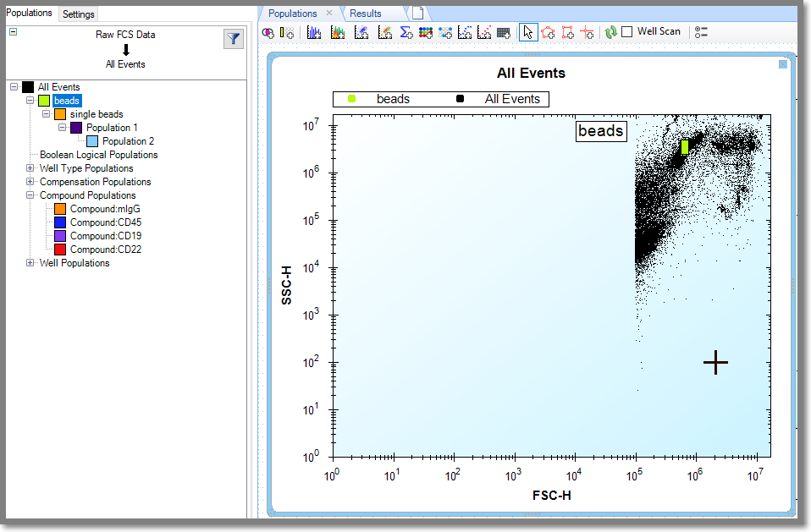This screenshot has height=532, width=811.
Task: Select the quadrant gate tool icon
Action: click(587, 32)
